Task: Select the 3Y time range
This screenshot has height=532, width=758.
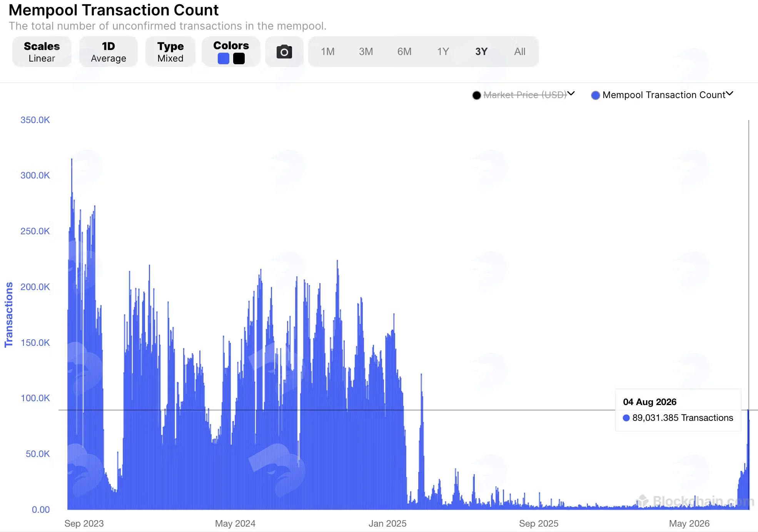Action: click(x=481, y=52)
